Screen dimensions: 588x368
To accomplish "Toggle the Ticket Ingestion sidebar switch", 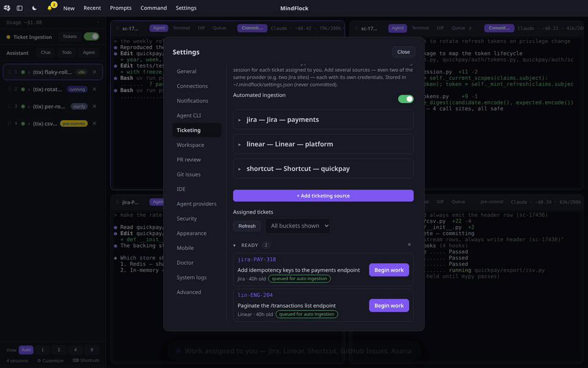I will pyautogui.click(x=91, y=36).
